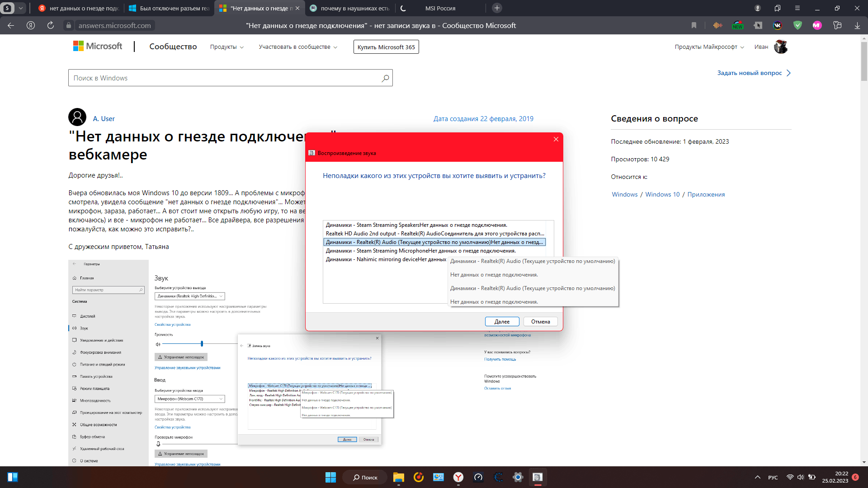This screenshot has width=868, height=488.
Task: Open Windows 10 category link
Action: point(662,194)
